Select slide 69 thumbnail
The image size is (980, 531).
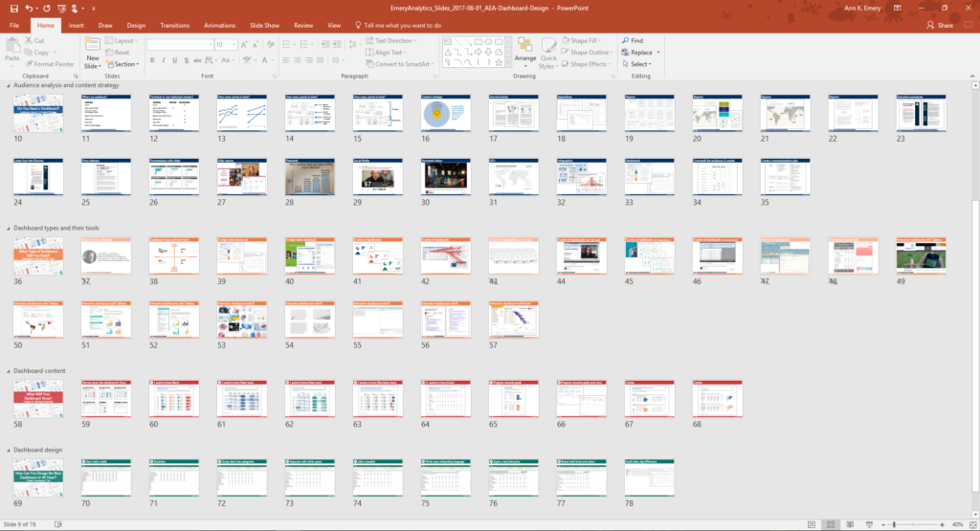tap(38, 478)
